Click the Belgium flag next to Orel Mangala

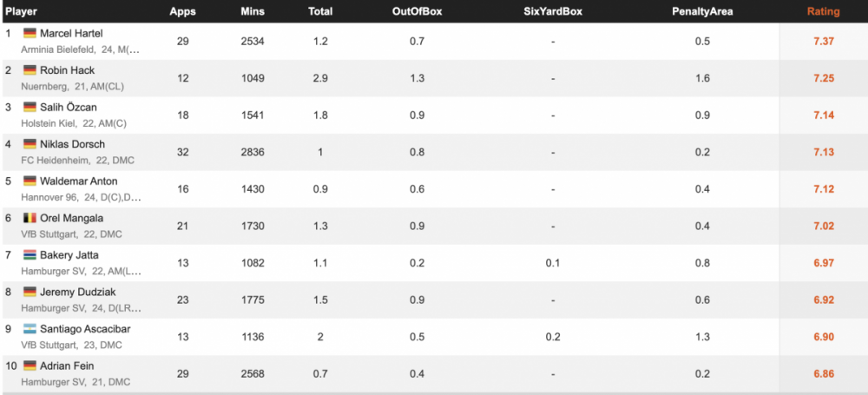[x=30, y=219]
